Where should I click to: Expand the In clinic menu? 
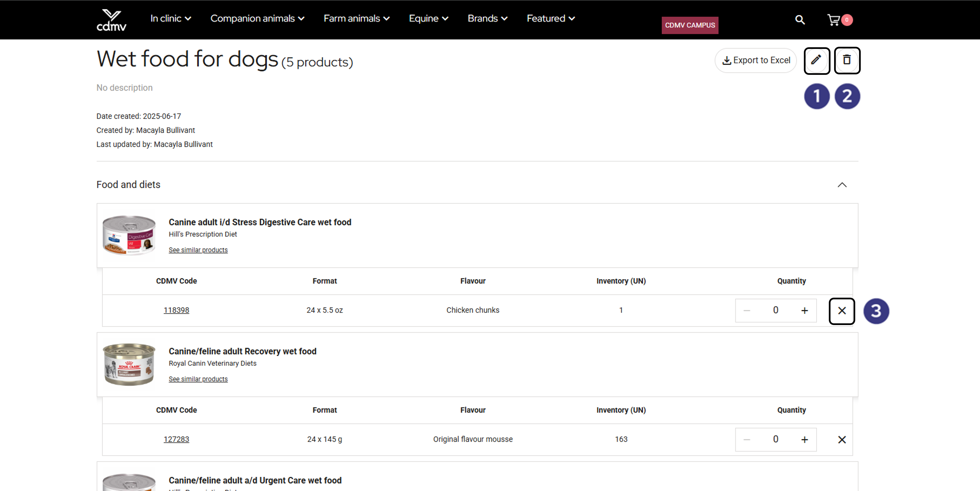[x=170, y=18]
